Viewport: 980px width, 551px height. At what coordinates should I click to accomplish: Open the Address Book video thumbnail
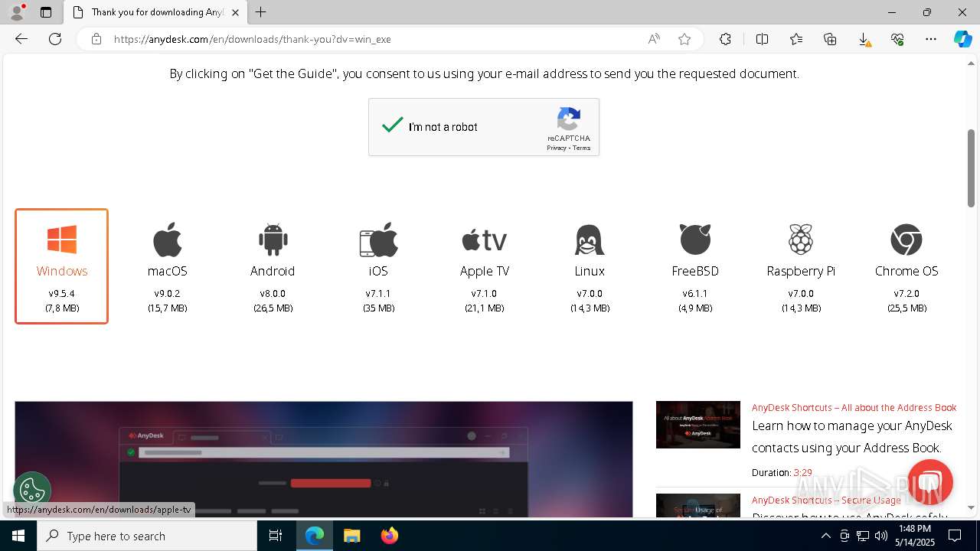click(x=698, y=425)
